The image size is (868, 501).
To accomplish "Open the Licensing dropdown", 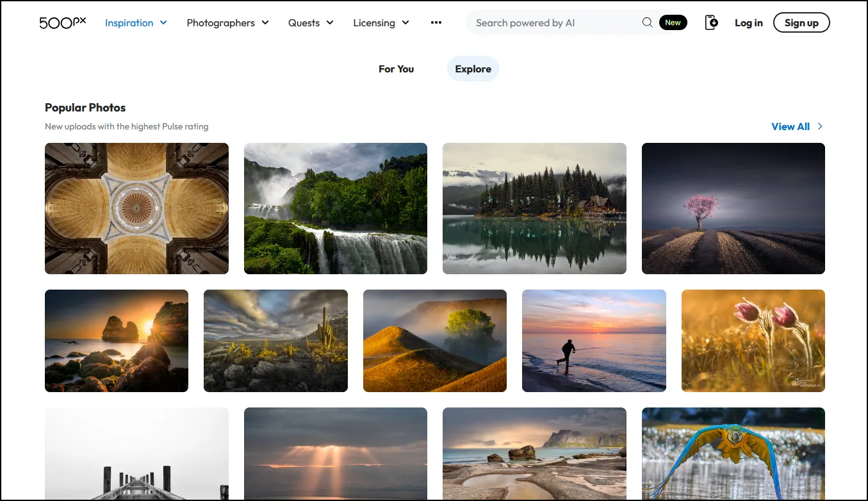I will click(x=380, y=22).
